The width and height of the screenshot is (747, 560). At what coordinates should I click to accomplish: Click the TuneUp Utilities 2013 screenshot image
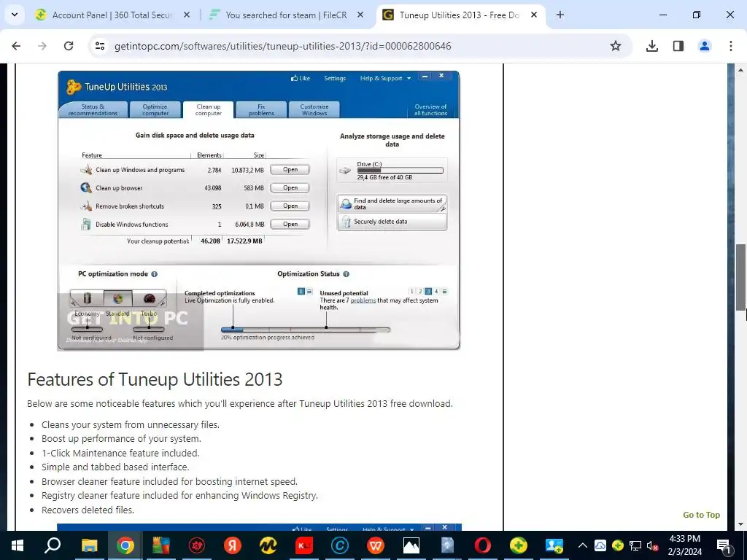259,211
